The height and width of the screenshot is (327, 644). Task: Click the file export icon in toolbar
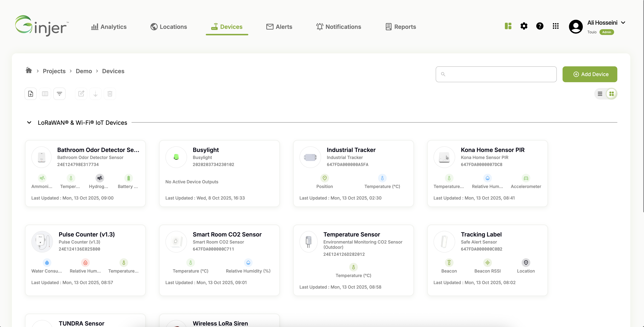tap(30, 94)
